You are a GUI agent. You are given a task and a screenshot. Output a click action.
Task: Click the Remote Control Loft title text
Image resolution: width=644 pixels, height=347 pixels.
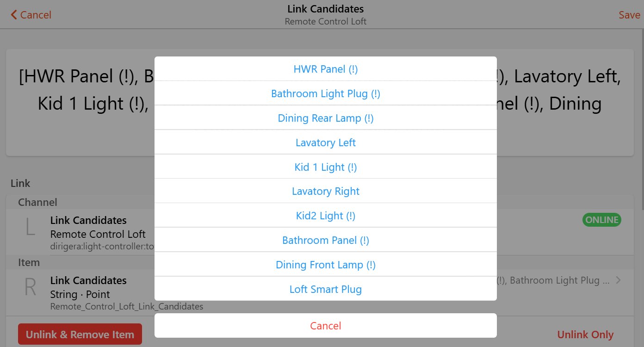coord(325,21)
